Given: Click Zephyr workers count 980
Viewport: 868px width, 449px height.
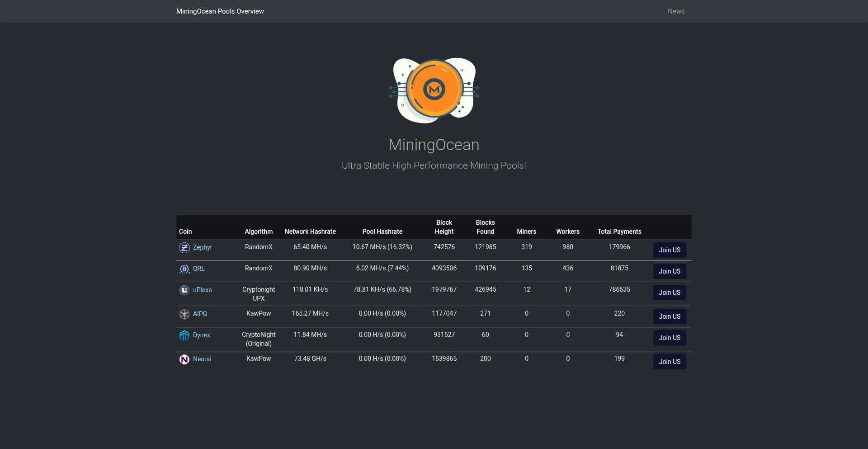Looking at the screenshot, I should click(568, 247).
